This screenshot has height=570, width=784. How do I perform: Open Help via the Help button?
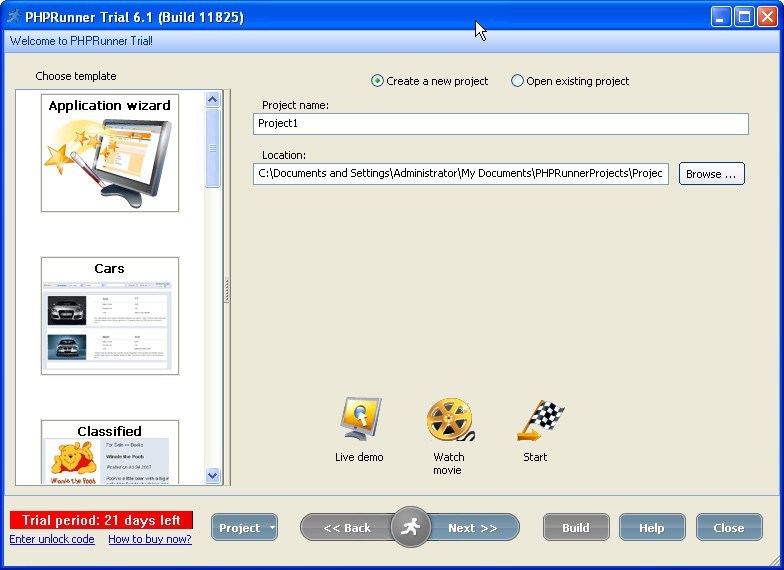click(x=652, y=528)
